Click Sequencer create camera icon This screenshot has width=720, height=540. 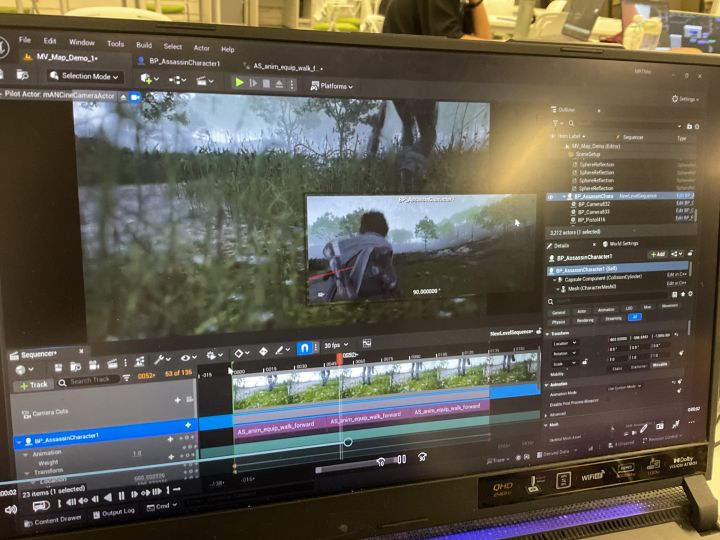click(94, 365)
